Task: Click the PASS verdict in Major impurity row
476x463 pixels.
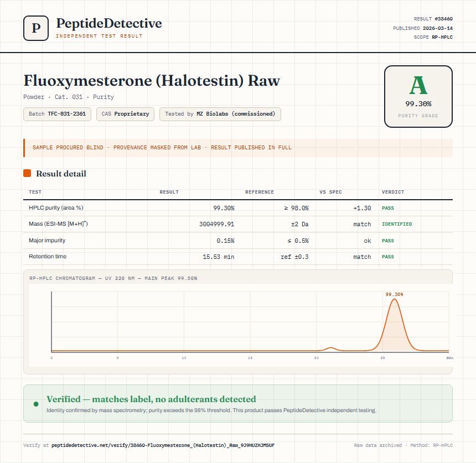Action: point(387,241)
